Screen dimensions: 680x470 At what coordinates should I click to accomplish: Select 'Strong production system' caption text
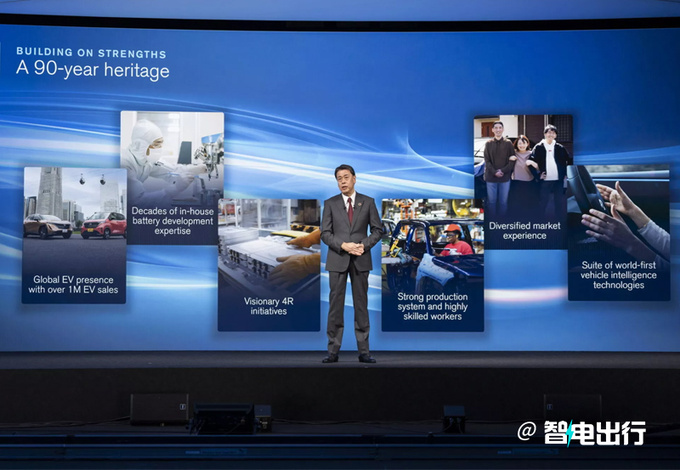pos(432,305)
